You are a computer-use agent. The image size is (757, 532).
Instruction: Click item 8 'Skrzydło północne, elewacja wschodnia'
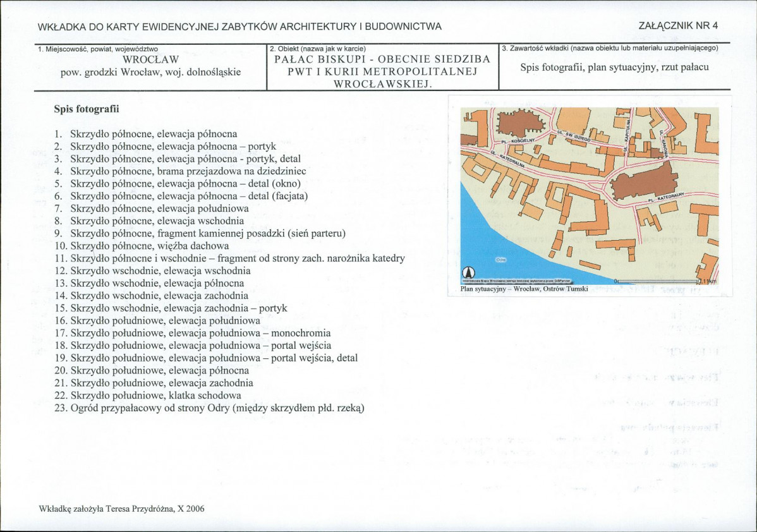click(157, 221)
